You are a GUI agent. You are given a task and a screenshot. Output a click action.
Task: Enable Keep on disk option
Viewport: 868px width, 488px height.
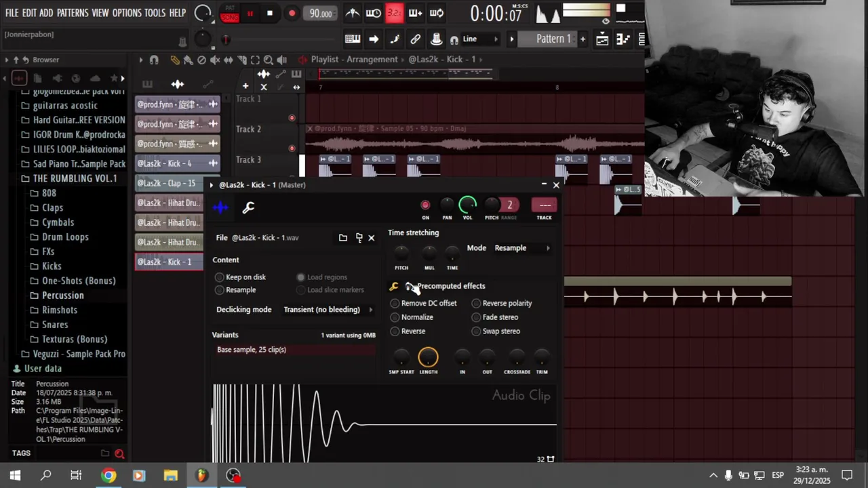pyautogui.click(x=241, y=277)
